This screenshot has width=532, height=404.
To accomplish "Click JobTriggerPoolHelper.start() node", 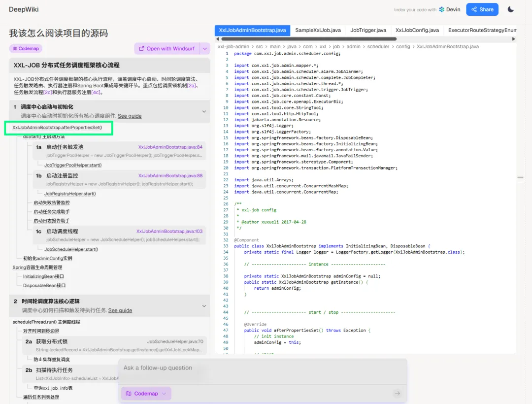I will [73, 165].
